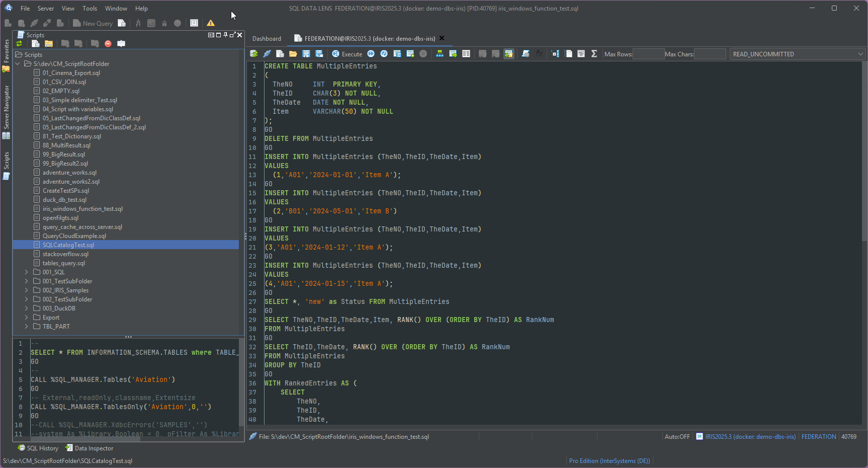Click the looping execute icon in editor toolbar
Image resolution: width=868 pixels, height=468 pixels.
tap(384, 54)
